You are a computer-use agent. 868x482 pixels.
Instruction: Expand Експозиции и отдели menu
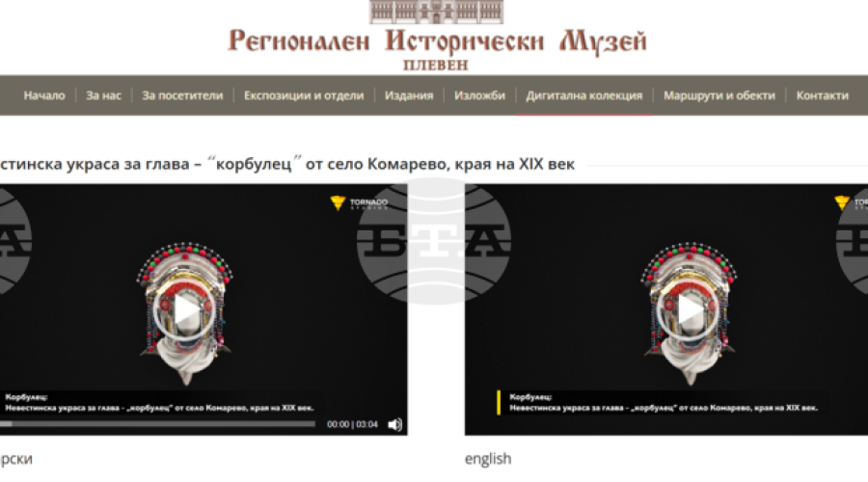(x=304, y=95)
